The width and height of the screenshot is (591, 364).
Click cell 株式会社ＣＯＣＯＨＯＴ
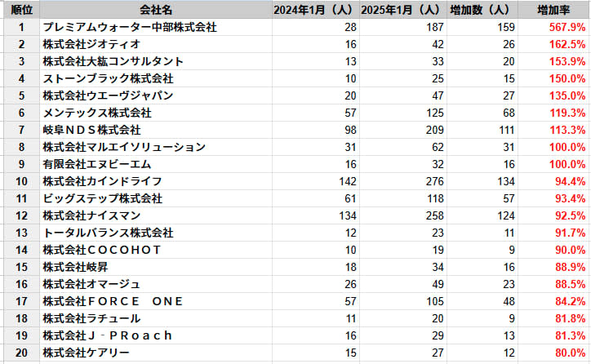[156, 250]
